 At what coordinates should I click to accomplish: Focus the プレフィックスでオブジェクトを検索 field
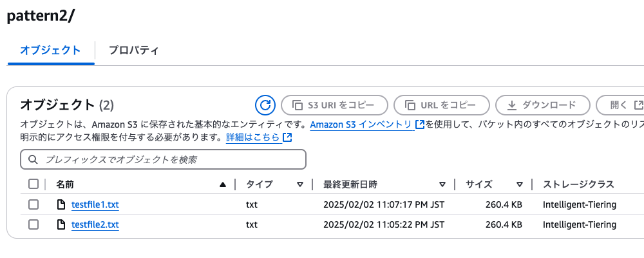point(163,160)
